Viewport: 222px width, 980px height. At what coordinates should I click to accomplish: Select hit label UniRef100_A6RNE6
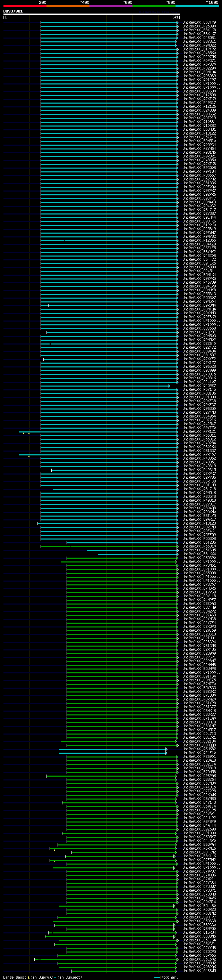click(199, 848)
